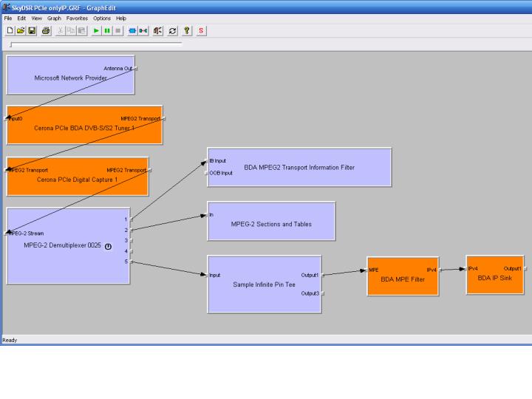This screenshot has height=399, width=532.
Task: Select the Sample Infinite Pin Tee filter
Action: click(x=264, y=284)
